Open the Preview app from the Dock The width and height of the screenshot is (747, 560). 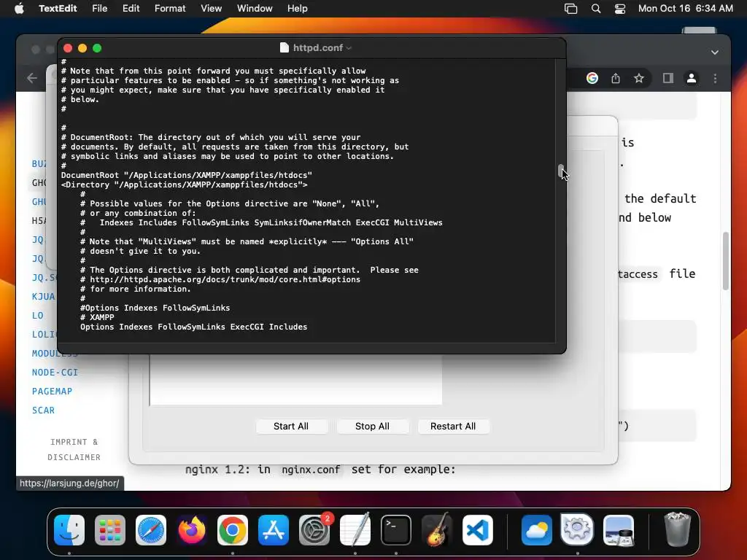click(619, 530)
